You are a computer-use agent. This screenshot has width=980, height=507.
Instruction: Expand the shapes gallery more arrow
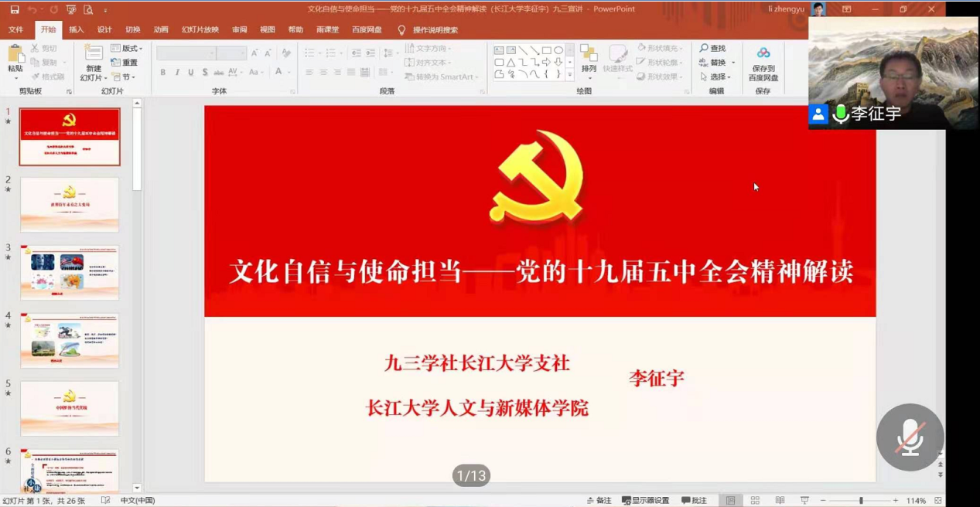pos(570,75)
